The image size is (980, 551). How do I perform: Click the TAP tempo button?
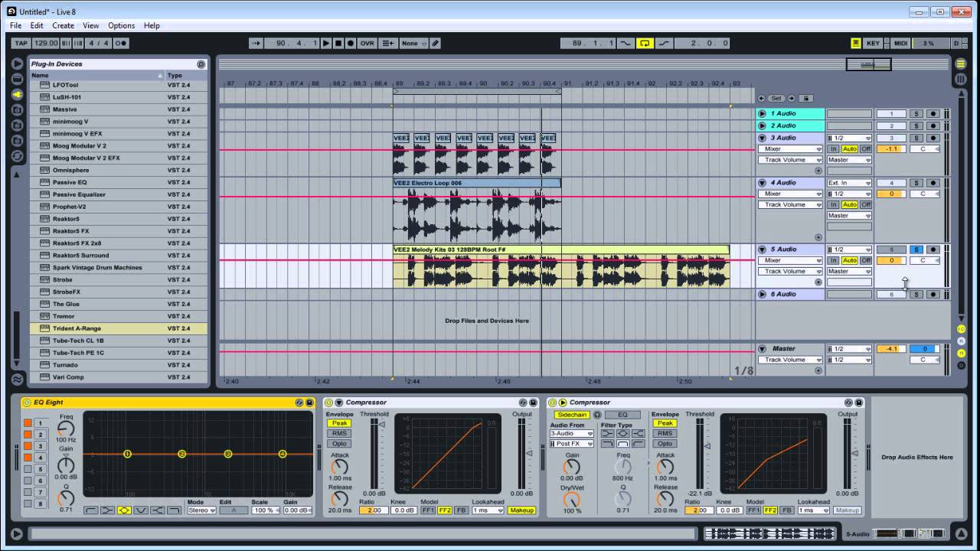(x=21, y=44)
